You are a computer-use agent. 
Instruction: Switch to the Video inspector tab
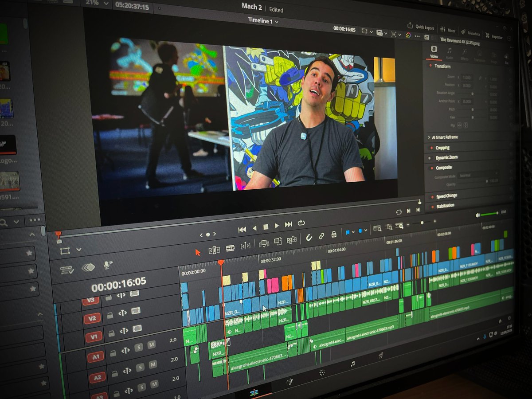434,52
